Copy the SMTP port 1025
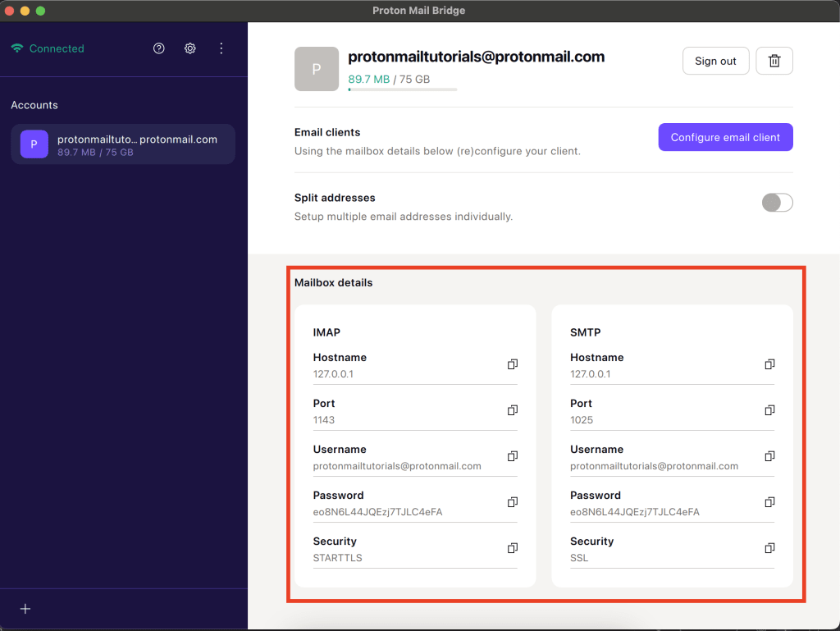This screenshot has width=840, height=631. [x=769, y=410]
